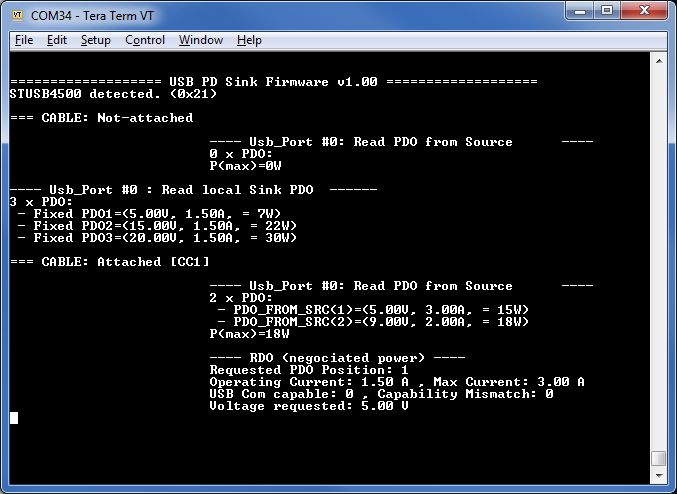Click the 'PDO_FROM_SRC(1)=(5.00V, 3.00A, = 15W)' line
Image resolution: width=677 pixels, height=494 pixels.
click(373, 310)
